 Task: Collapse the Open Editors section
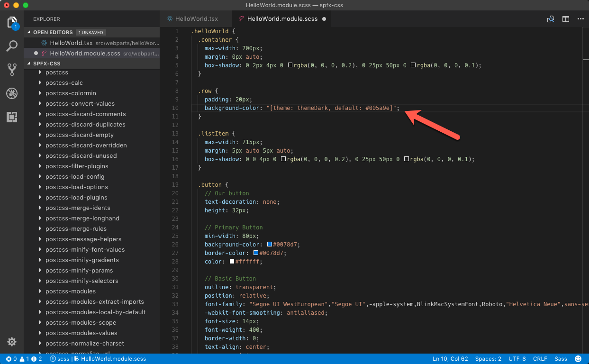pyautogui.click(x=53, y=32)
